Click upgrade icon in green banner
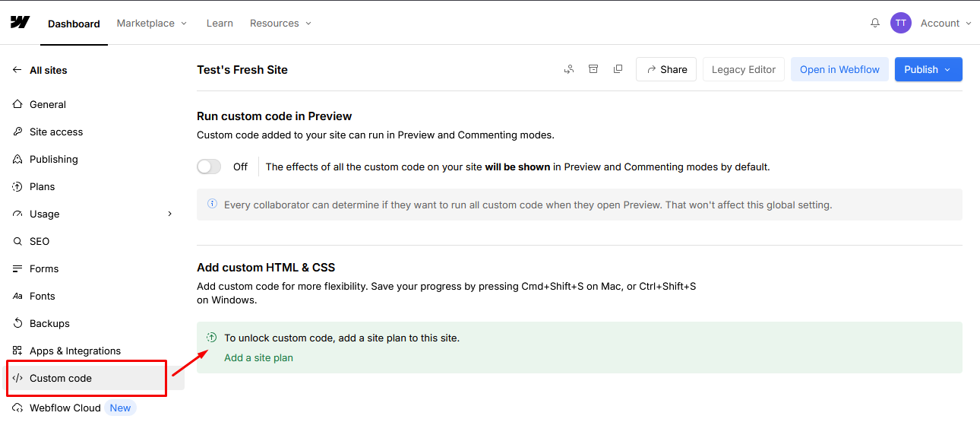Screen dimensions: 980x438 212,338
